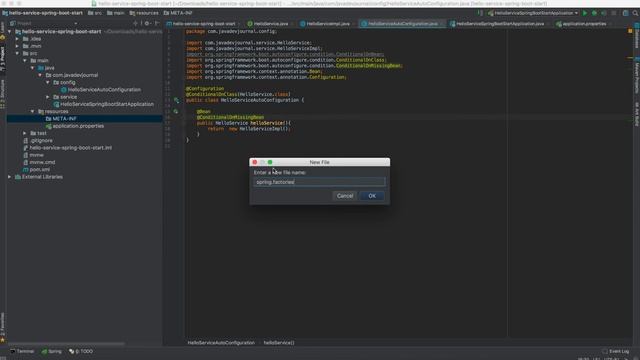Screen dimensions: 640x360
Task: Open Project Structure icon in top toolbar
Action: (625, 13)
